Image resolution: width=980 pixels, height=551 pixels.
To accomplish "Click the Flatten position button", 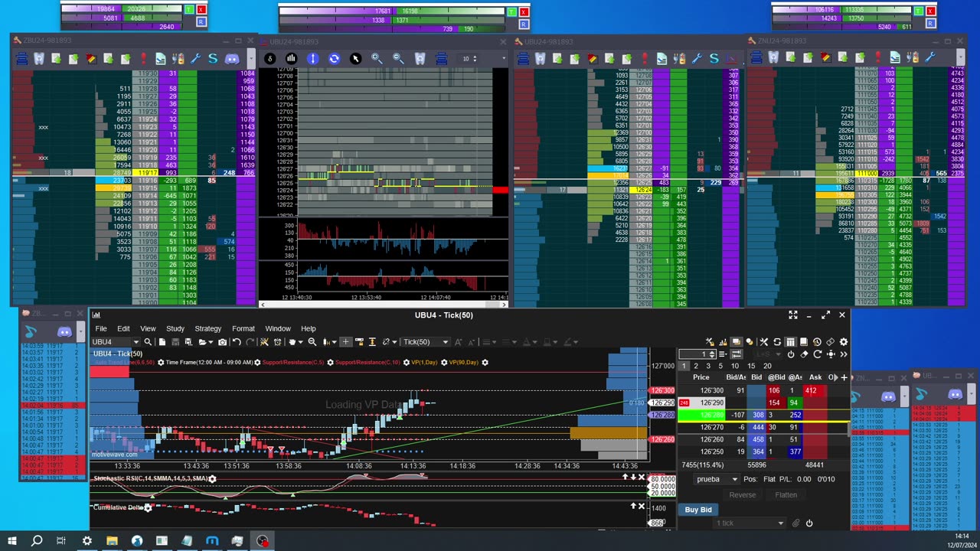I will click(786, 495).
